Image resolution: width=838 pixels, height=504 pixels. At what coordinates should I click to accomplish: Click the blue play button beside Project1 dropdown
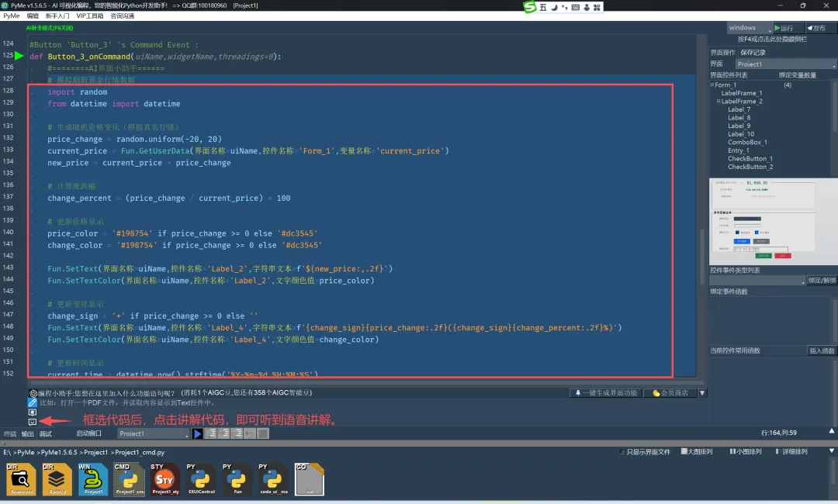tap(197, 433)
